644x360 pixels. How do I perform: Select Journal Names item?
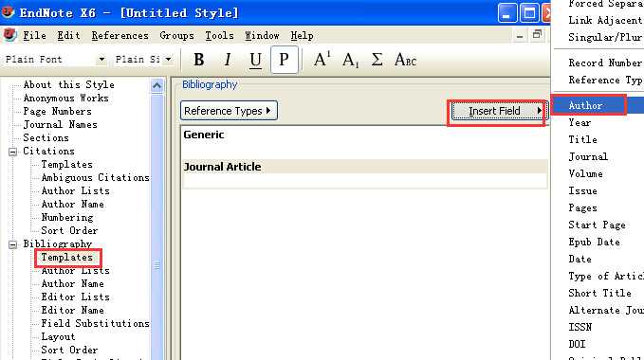60,125
